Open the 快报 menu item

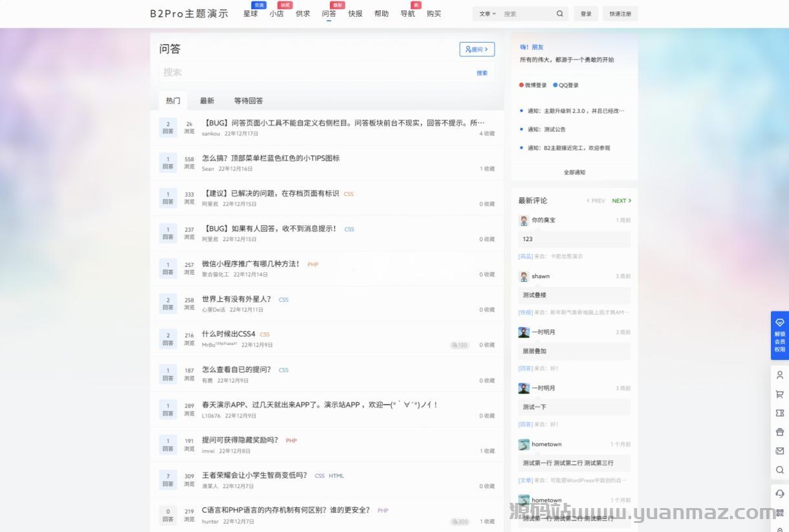(355, 14)
